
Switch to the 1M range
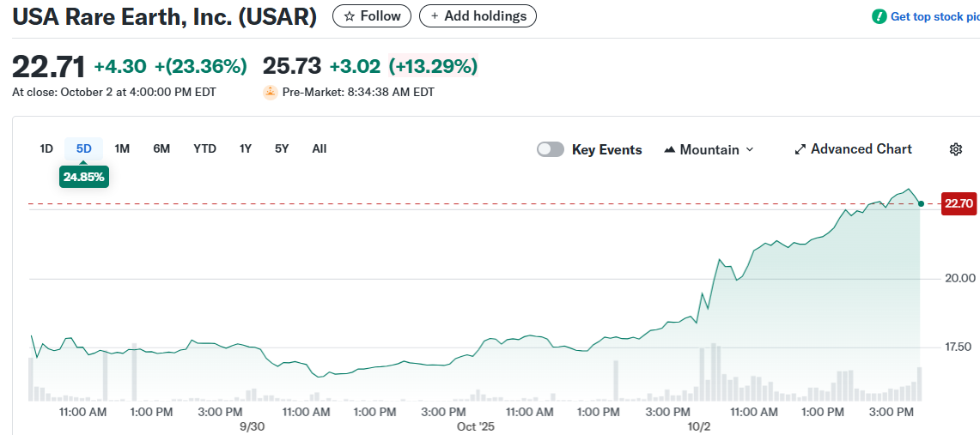tap(122, 148)
